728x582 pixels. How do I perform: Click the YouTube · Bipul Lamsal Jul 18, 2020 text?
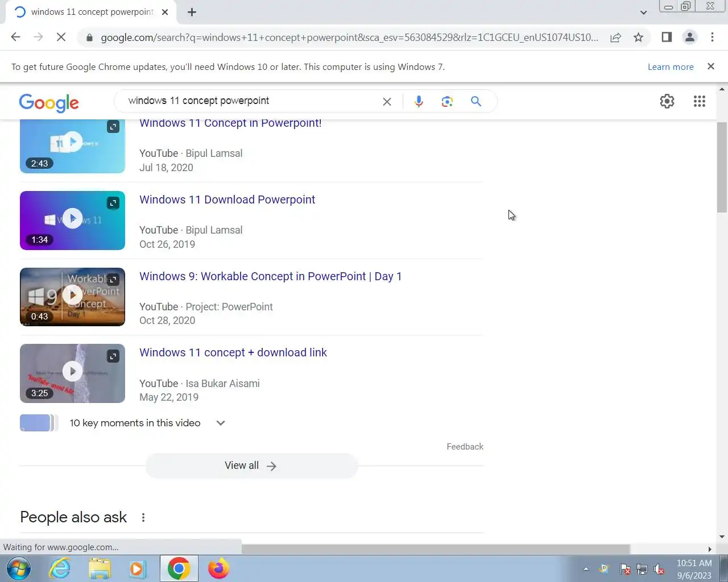[191, 160]
